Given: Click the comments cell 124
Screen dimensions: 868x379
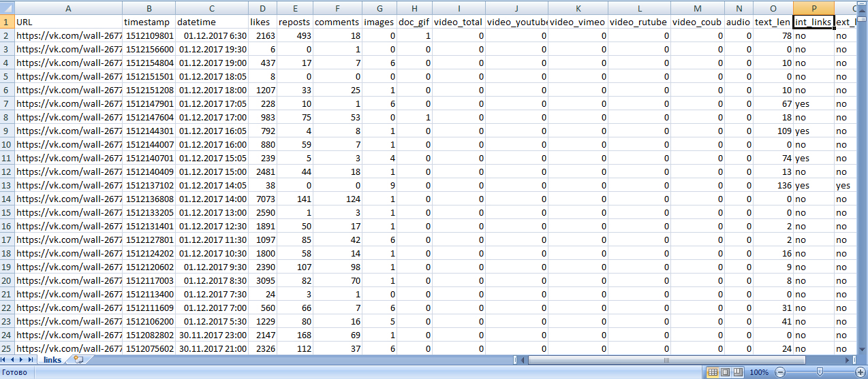Looking at the screenshot, I should (338, 199).
